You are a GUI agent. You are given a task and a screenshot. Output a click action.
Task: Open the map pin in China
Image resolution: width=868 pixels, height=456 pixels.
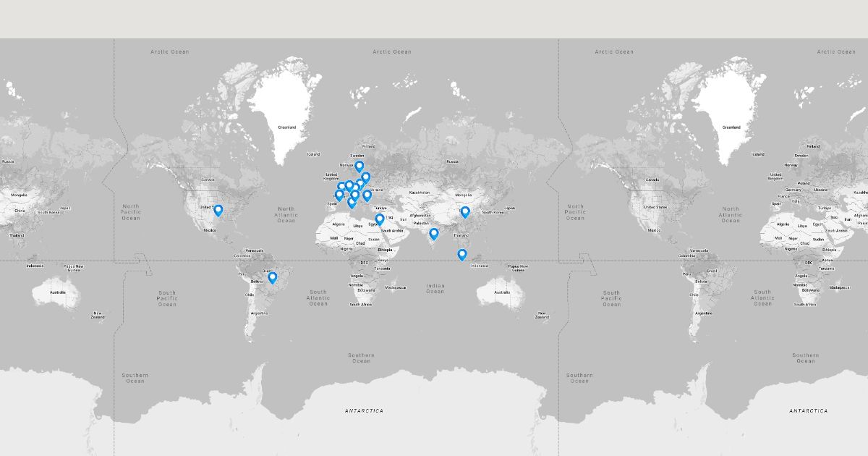[x=465, y=212]
